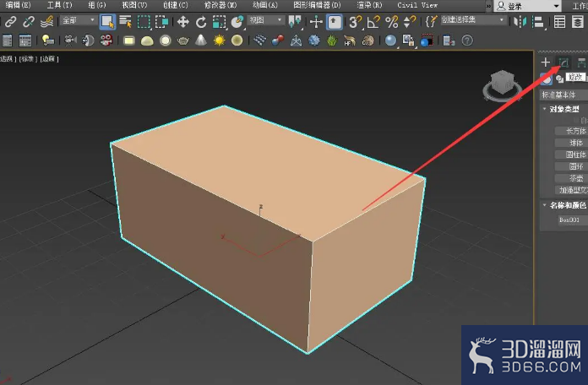Open the 全部 selection filter dropdown
This screenshot has height=385, width=588.
(x=78, y=20)
